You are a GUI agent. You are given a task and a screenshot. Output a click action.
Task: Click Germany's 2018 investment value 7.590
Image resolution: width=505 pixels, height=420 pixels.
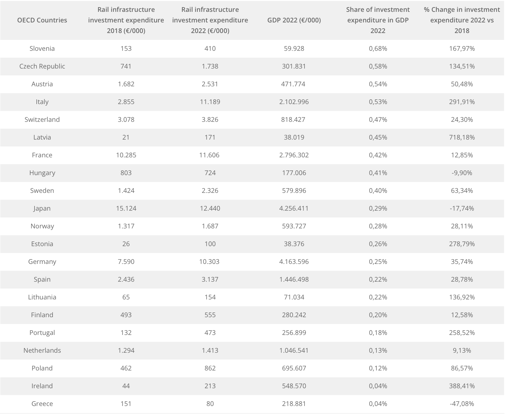pos(126,262)
